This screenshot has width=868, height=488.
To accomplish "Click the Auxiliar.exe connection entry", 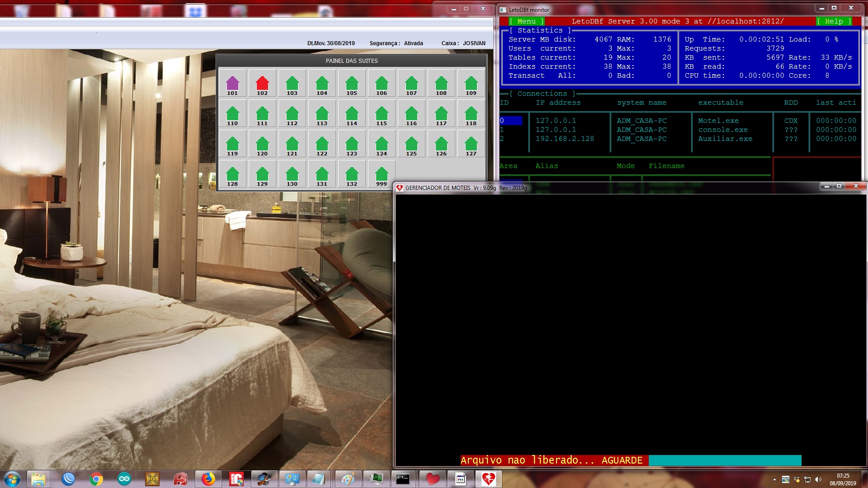I will coord(725,139).
